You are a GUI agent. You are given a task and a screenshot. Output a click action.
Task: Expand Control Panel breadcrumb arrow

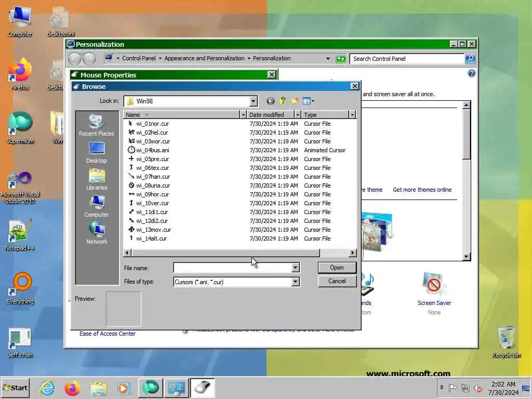click(x=160, y=58)
